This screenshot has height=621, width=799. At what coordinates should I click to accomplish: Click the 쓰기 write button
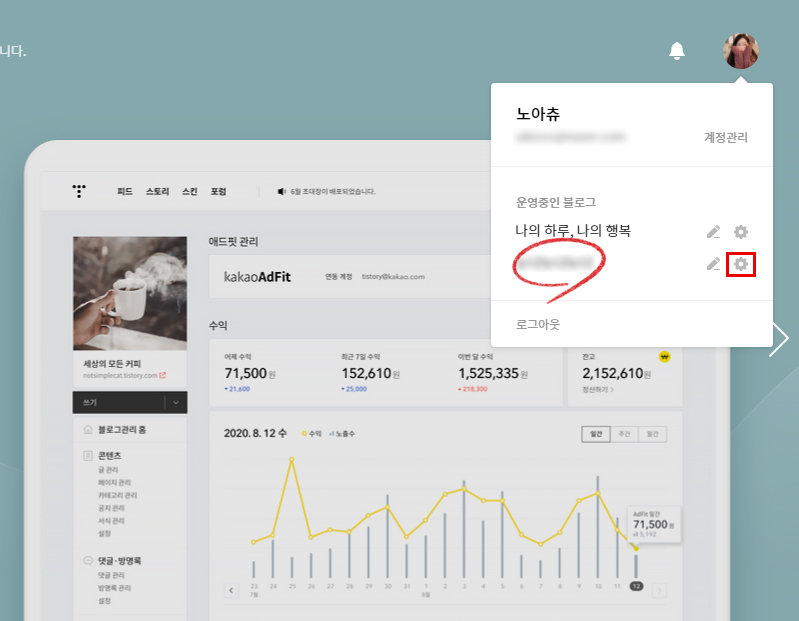(119, 402)
